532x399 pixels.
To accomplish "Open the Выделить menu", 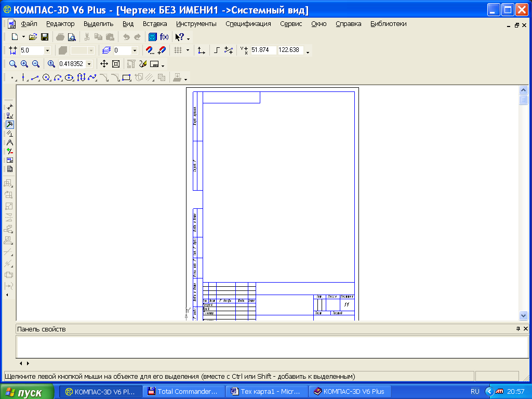I will [x=98, y=24].
